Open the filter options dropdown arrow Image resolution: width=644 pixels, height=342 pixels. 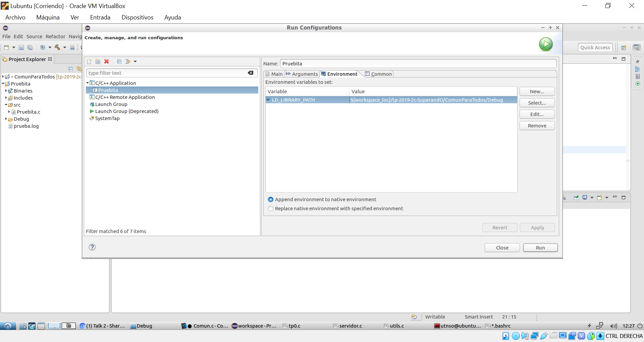(135, 62)
